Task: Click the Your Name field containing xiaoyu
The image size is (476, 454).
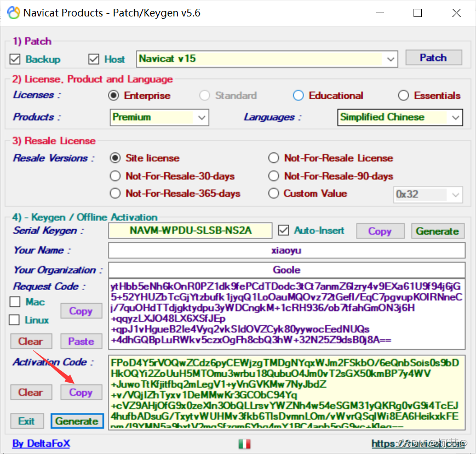Action: [286, 251]
